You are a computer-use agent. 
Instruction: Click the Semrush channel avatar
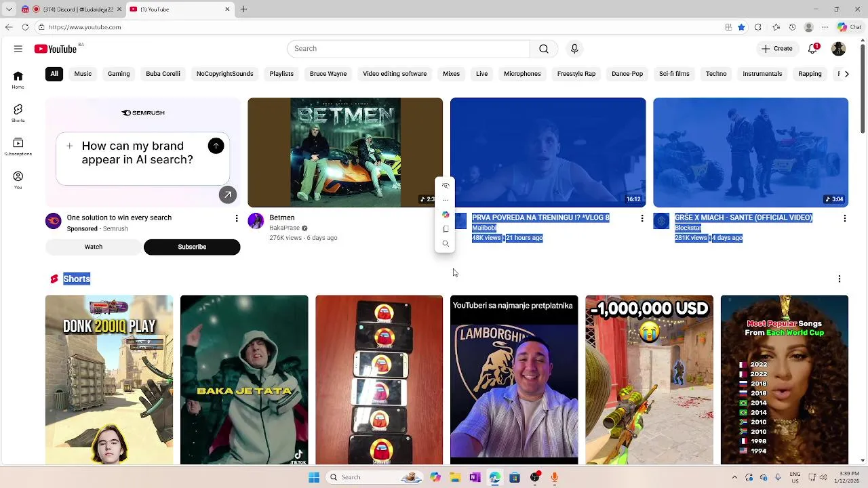[x=53, y=221]
